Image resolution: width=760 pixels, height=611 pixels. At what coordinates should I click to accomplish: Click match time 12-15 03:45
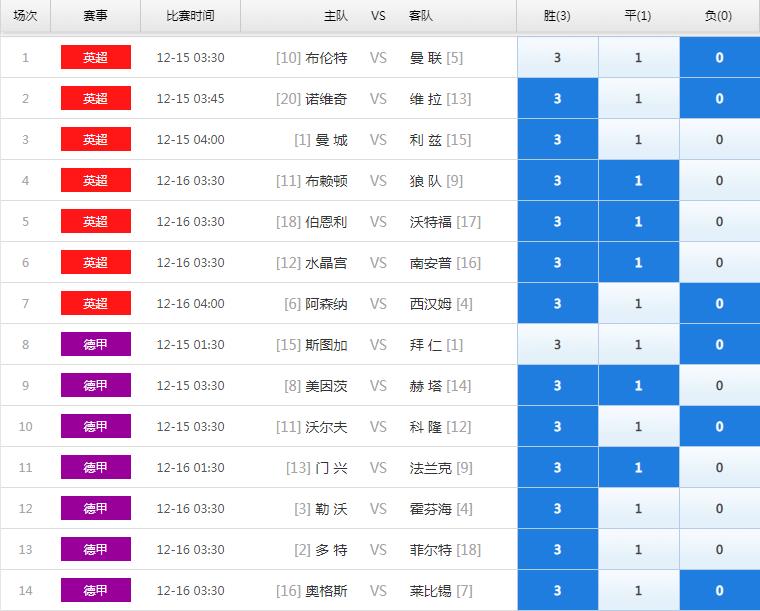pyautogui.click(x=190, y=99)
